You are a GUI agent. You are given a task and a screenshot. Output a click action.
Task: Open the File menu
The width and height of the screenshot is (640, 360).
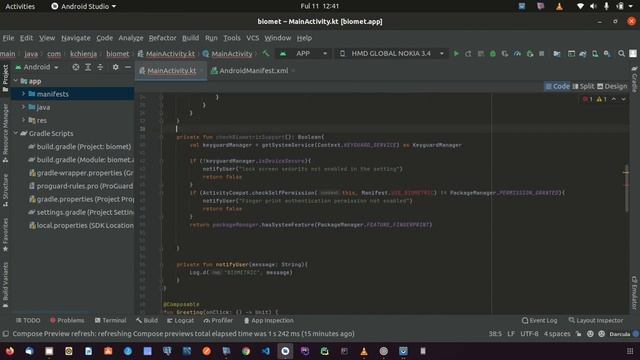[8, 38]
